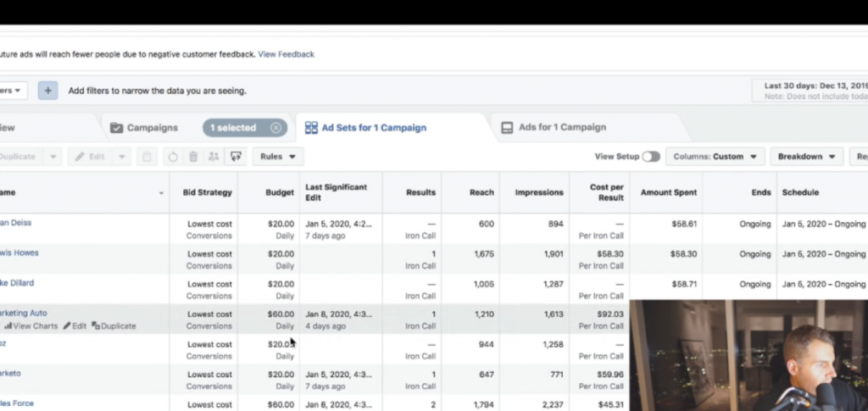Click the $58.61 amount spent value

pyautogui.click(x=684, y=224)
